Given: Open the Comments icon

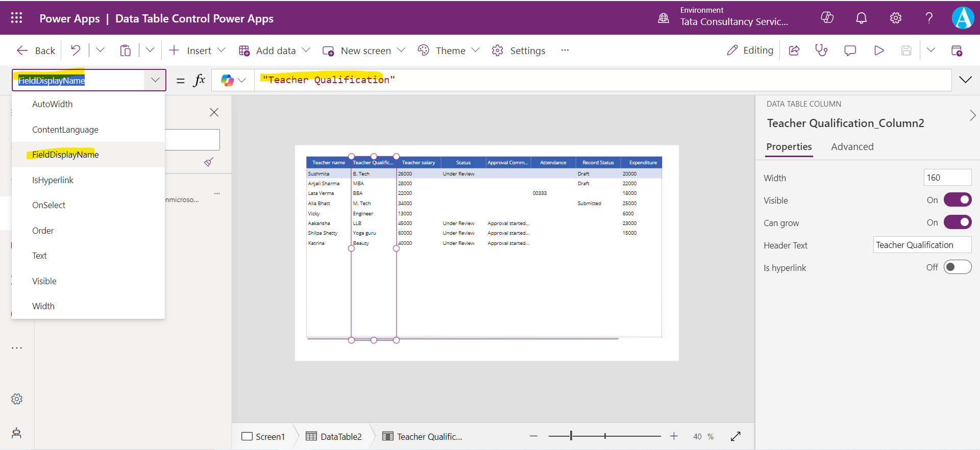Looking at the screenshot, I should (x=850, y=50).
